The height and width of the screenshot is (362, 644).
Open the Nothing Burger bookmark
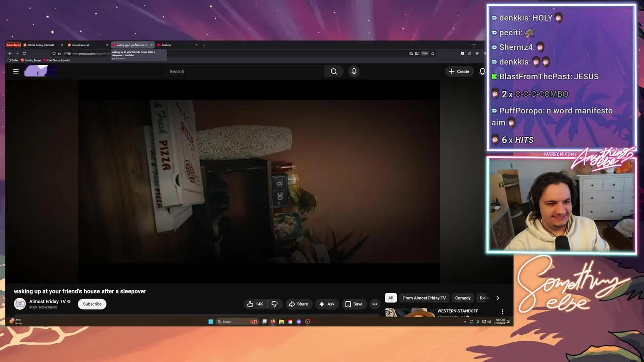click(x=31, y=60)
